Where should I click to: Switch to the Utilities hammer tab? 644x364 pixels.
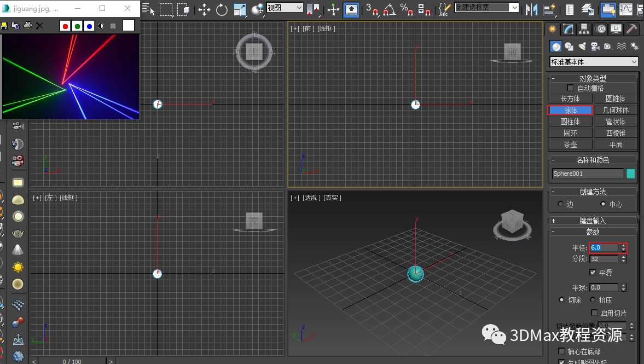tap(632, 29)
